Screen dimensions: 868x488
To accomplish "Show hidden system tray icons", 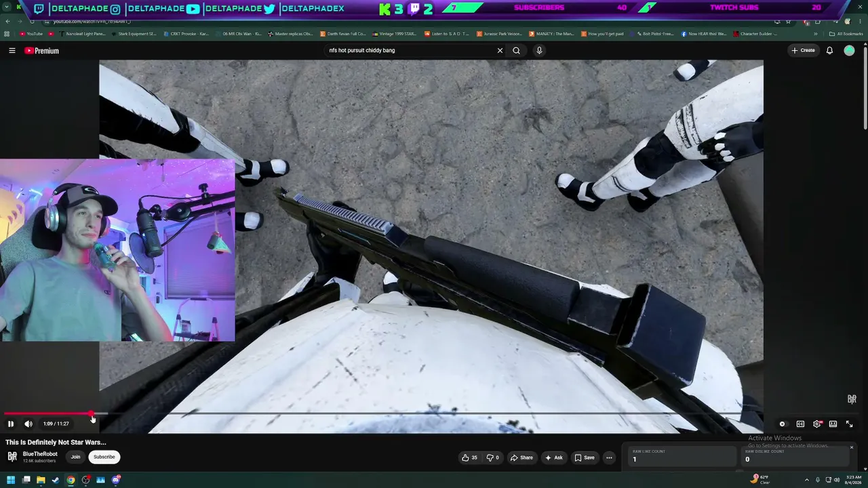I will pyautogui.click(x=806, y=480).
